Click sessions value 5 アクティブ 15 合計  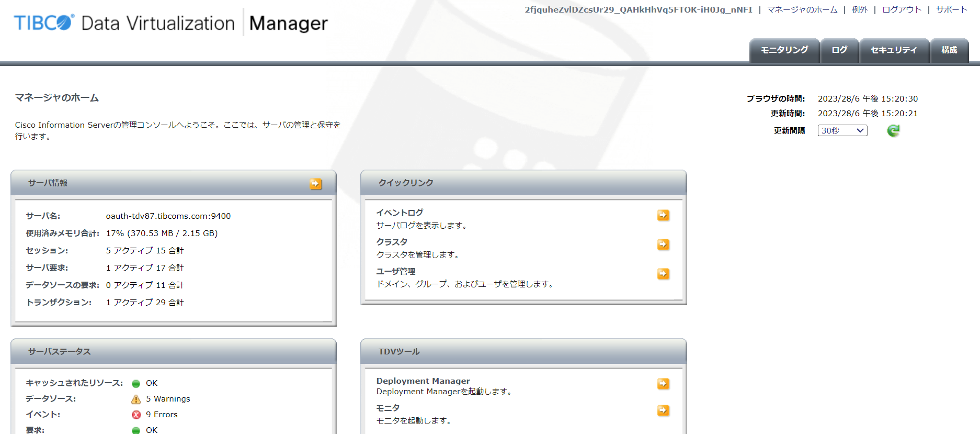(x=145, y=251)
